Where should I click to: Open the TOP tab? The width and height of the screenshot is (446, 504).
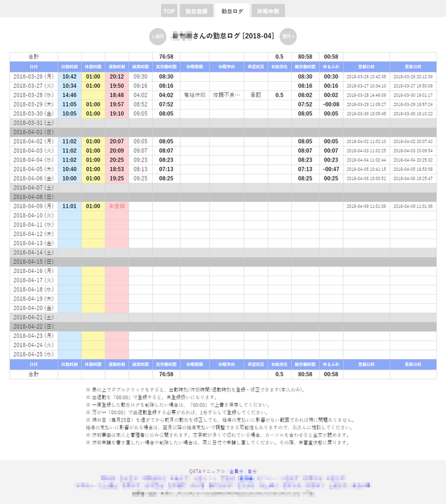[x=169, y=11]
